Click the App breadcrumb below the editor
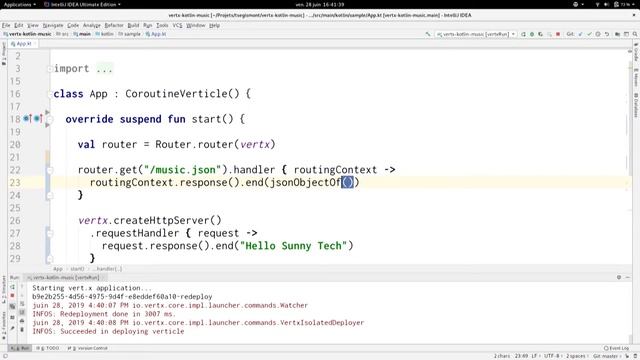Viewport: 640px width, 360px height. click(58, 269)
